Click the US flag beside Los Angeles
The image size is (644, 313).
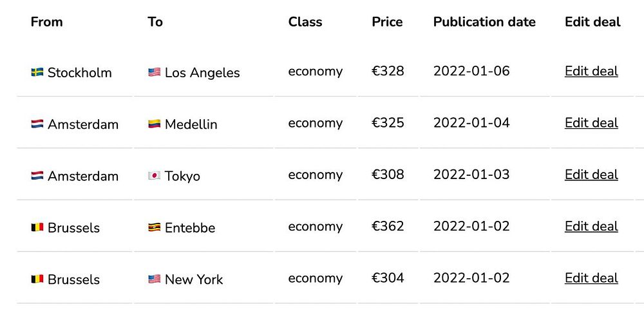click(155, 72)
